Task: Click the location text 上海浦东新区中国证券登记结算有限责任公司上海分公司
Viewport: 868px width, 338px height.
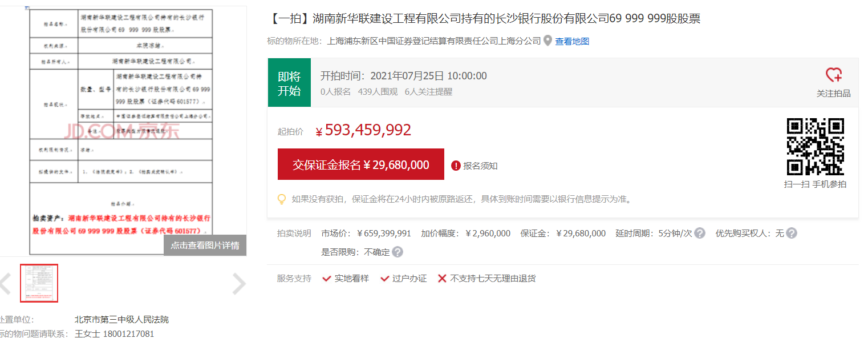Action: point(434,41)
